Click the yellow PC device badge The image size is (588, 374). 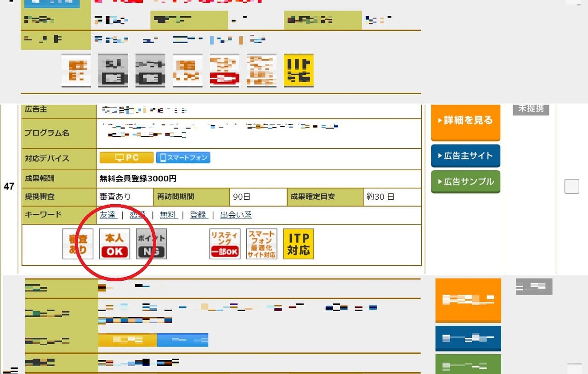126,158
